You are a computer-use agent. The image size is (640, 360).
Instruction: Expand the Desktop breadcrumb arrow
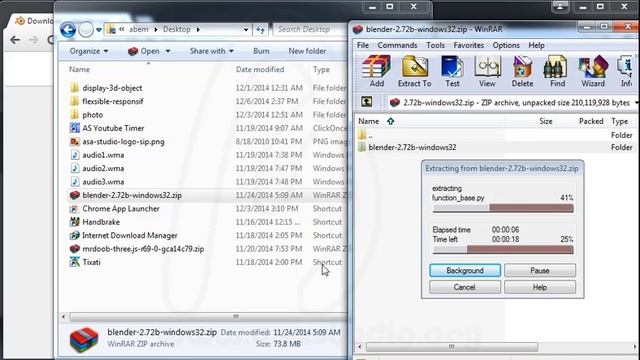coord(198,29)
